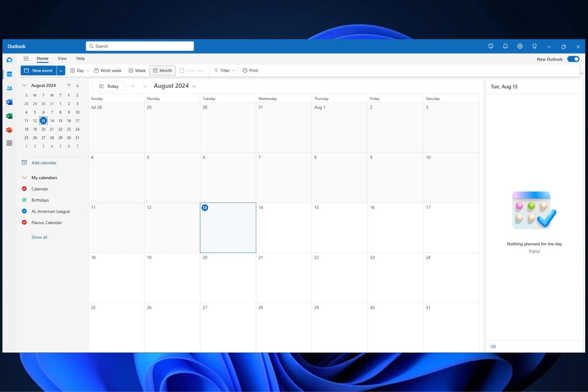Launch PowerPoint from the sidebar
Screen dimensions: 588x392
click(9, 130)
